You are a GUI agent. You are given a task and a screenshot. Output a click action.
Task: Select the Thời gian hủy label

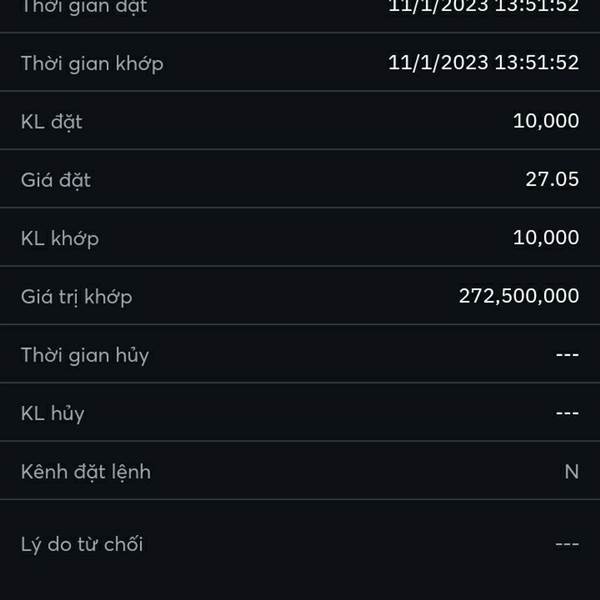pyautogui.click(x=85, y=355)
